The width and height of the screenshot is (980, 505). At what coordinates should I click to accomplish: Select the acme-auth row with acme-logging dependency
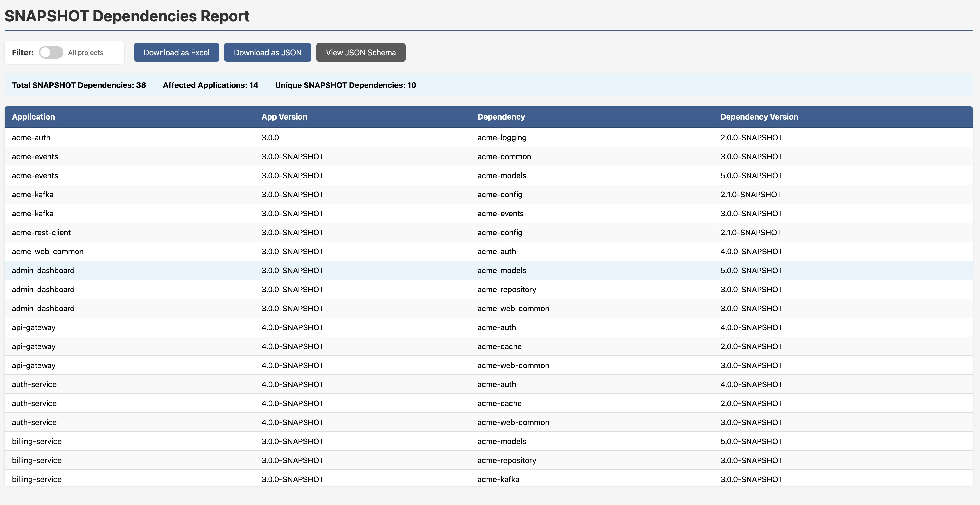pyautogui.click(x=266, y=137)
